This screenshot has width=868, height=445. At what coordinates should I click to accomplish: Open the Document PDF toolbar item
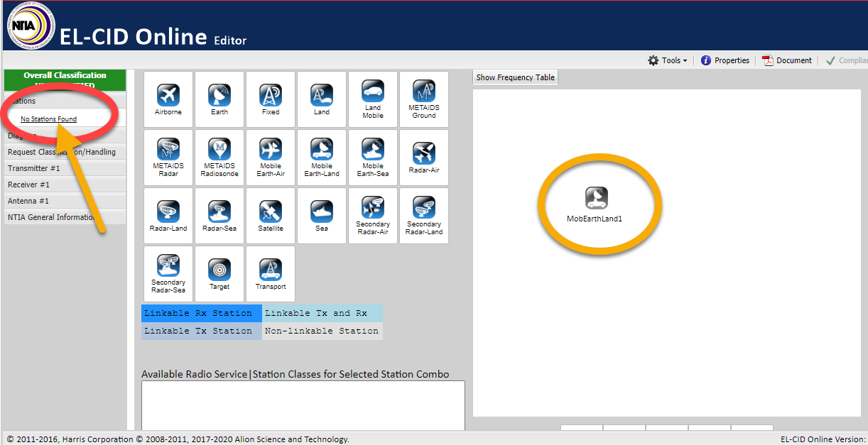click(787, 60)
